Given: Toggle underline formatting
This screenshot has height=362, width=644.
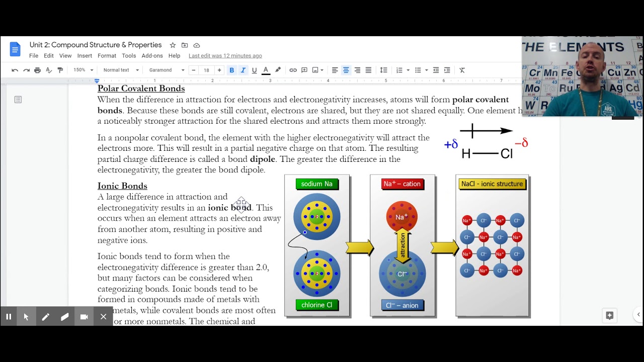Looking at the screenshot, I should 254,70.
